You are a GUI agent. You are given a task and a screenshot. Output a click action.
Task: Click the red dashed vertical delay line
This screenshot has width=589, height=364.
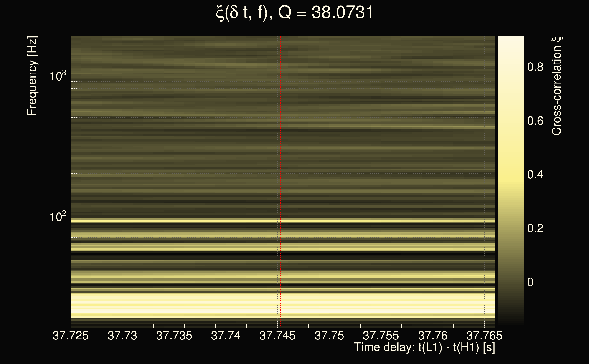pos(281,169)
